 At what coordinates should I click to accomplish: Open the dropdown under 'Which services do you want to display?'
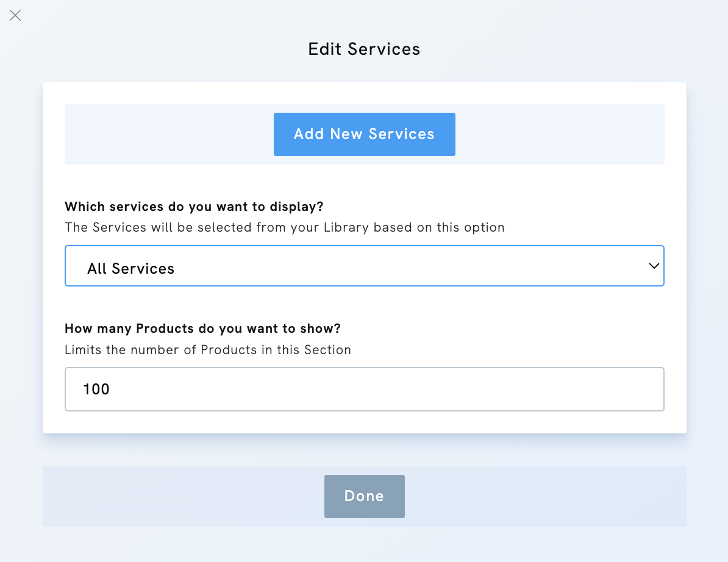coord(364,266)
